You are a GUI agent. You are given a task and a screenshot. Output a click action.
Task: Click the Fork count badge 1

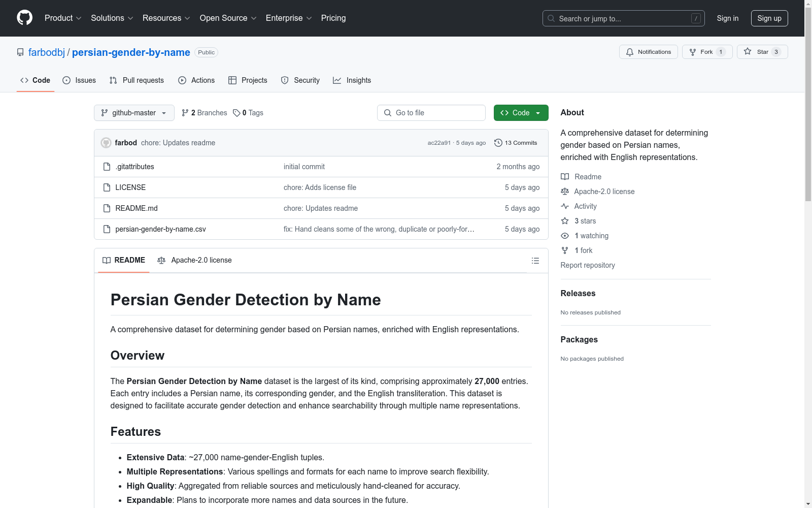(721, 52)
